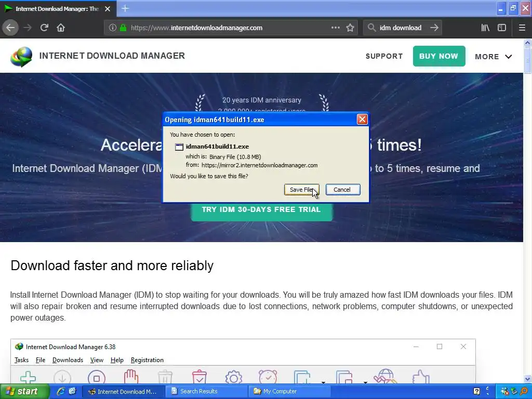Open the browser home page icon
This screenshot has width=532, height=399.
tap(61, 28)
